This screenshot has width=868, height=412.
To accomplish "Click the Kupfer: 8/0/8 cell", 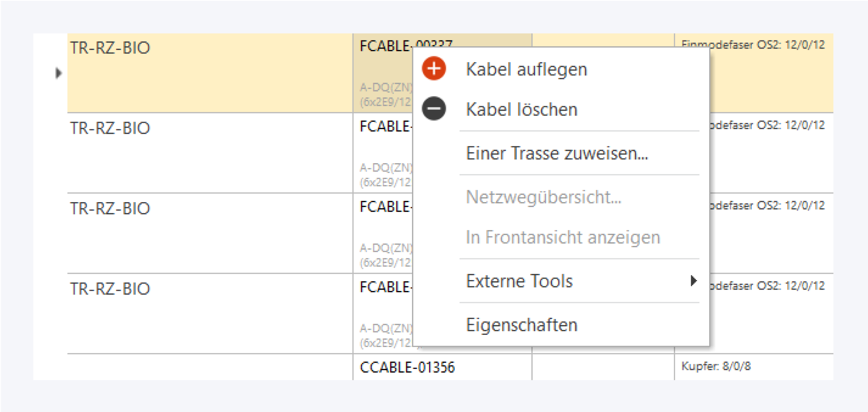I will point(716,366).
